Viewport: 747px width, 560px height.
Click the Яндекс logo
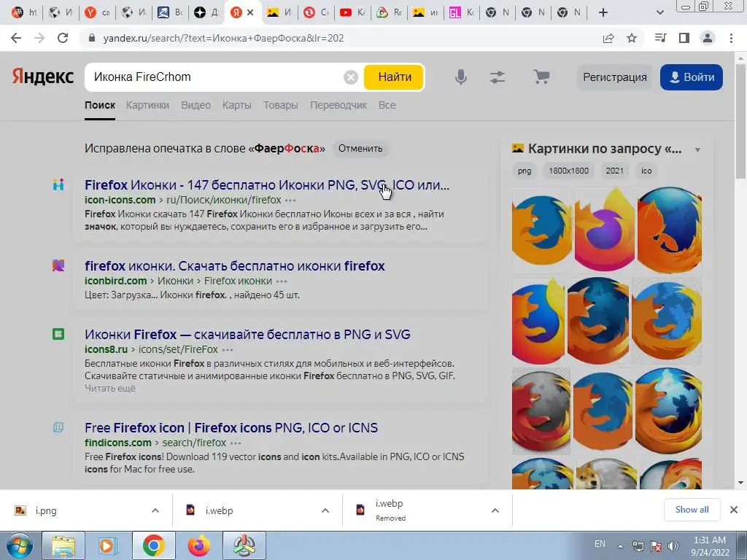(43, 76)
